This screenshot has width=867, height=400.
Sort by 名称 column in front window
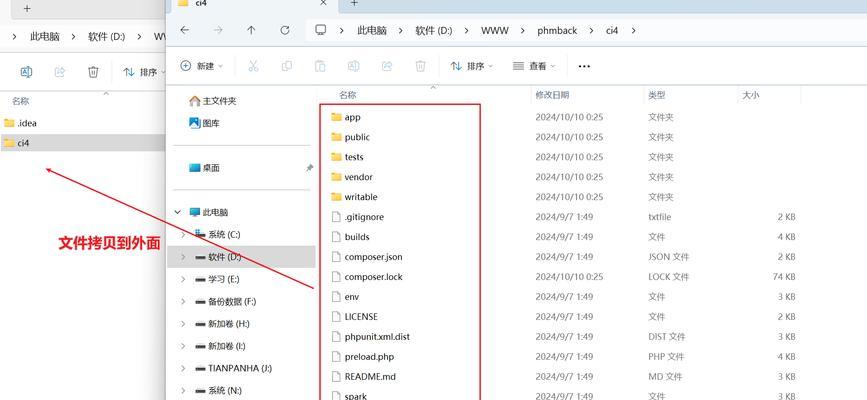[348, 95]
